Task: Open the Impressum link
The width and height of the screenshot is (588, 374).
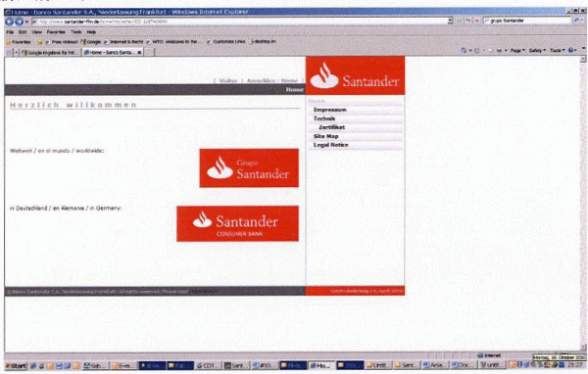Action: pos(330,110)
